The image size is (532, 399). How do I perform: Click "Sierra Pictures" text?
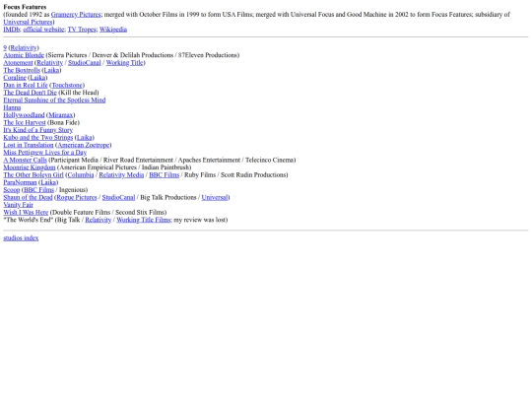point(67,55)
